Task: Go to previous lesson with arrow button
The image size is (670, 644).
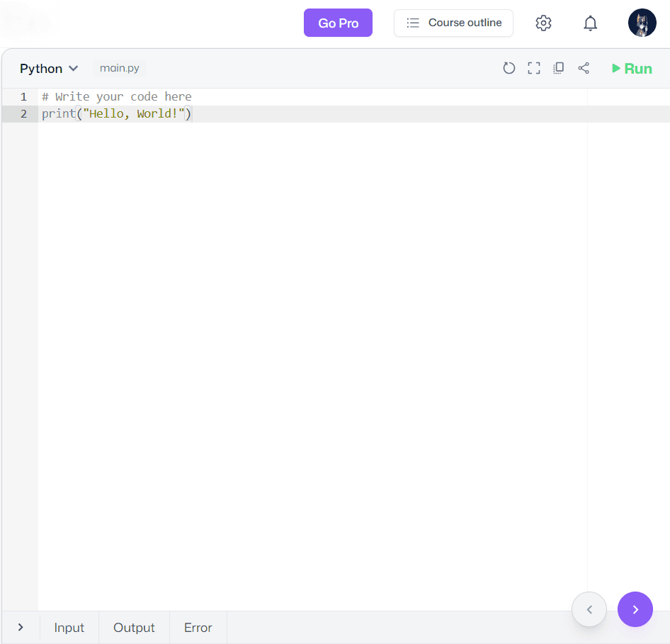Action: point(589,609)
